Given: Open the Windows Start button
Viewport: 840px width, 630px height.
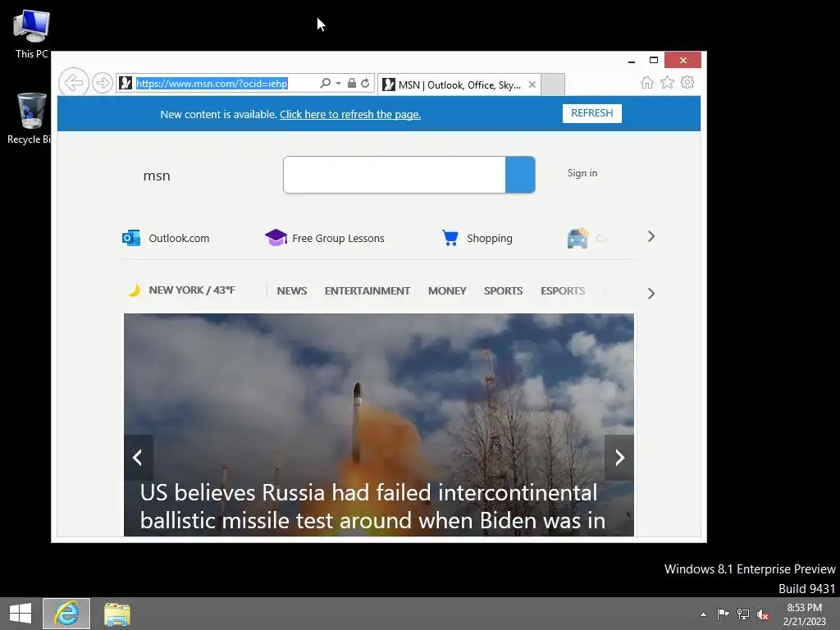Looking at the screenshot, I should (x=21, y=614).
